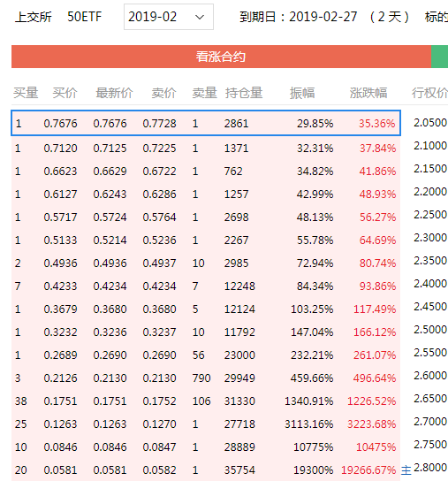
Task: Select the row showing 19266.67% change
Action: 206,470
